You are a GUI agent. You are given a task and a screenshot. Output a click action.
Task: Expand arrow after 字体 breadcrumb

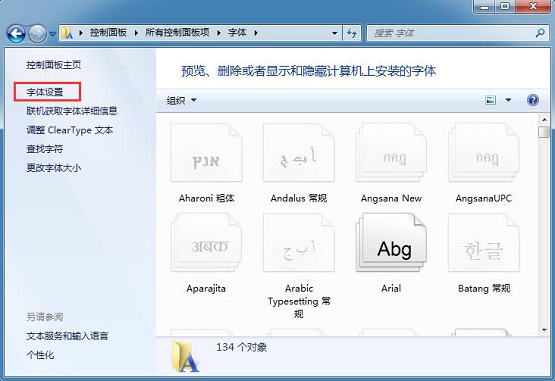tap(256, 33)
